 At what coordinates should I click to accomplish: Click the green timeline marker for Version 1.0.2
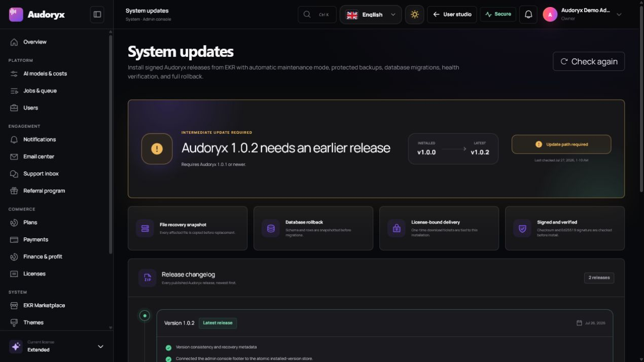(145, 316)
